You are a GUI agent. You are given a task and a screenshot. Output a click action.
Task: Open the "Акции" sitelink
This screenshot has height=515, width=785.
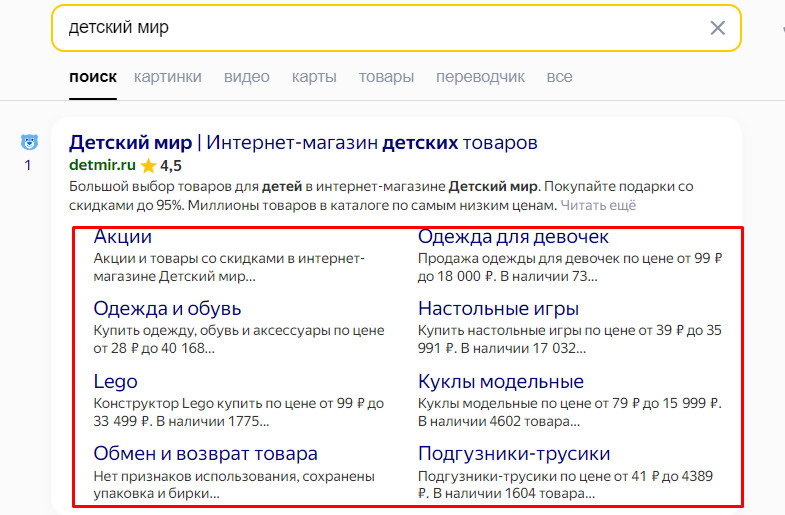pos(123,236)
